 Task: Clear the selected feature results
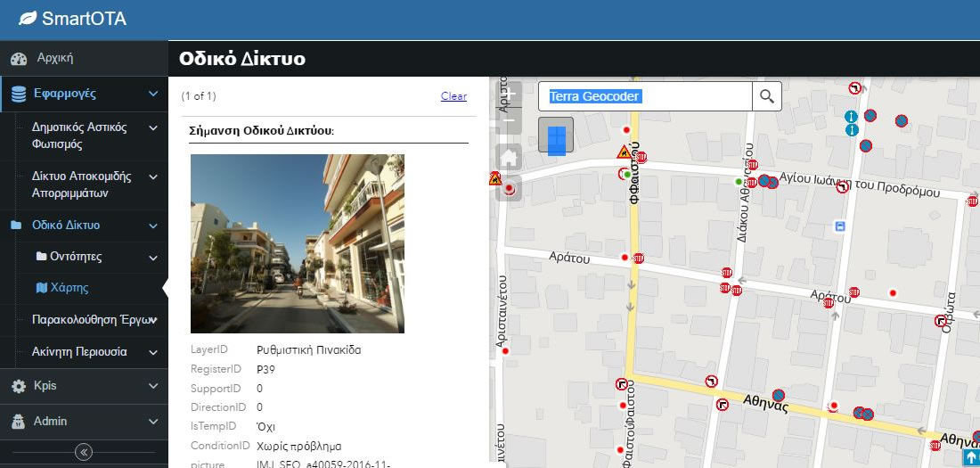[453, 96]
